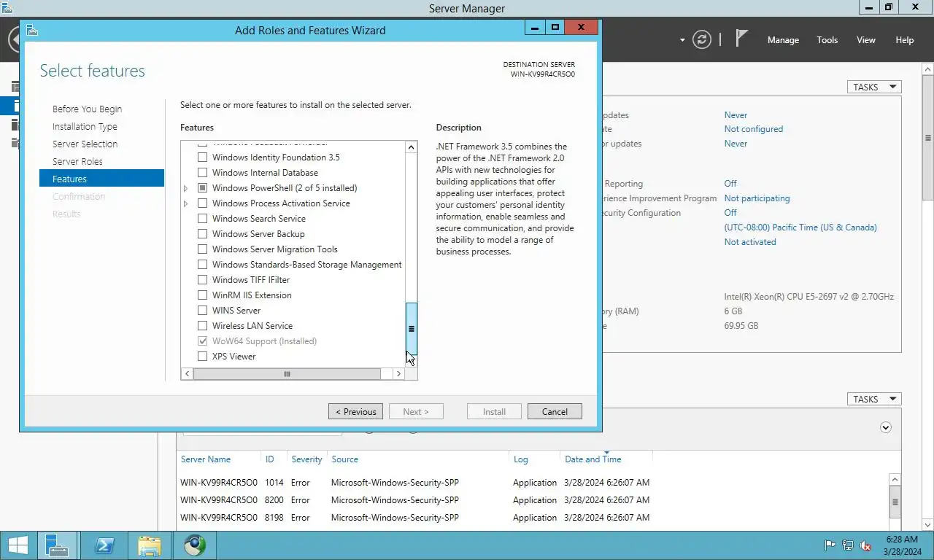The width and height of the screenshot is (934, 560).
Task: Enable Wireless LAN Service checkbox
Action: point(203,326)
